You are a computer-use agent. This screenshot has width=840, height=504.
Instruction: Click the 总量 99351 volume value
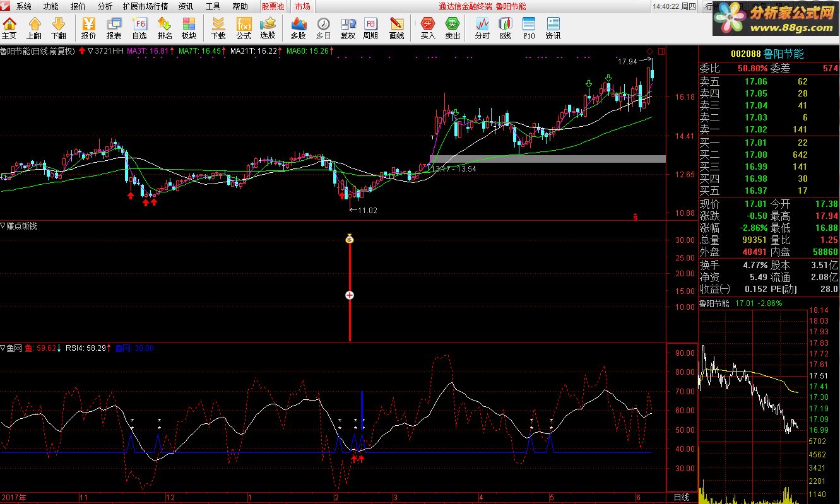coord(754,240)
